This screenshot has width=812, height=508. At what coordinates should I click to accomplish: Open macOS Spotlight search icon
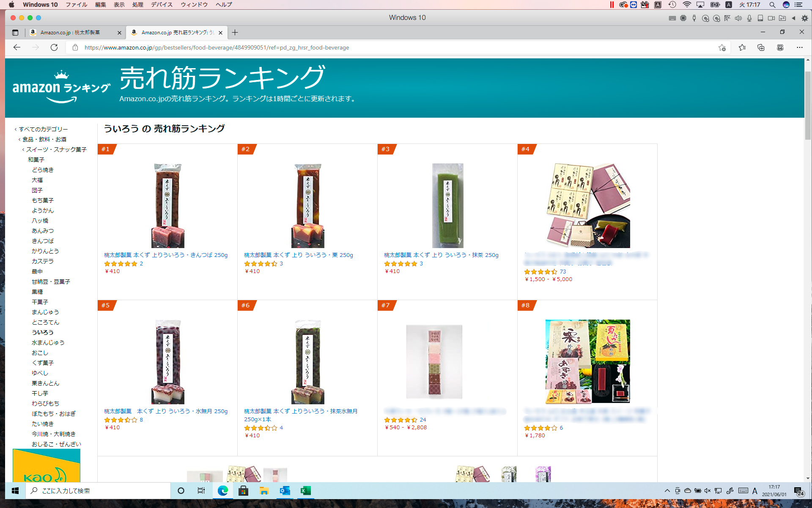pyautogui.click(x=772, y=5)
